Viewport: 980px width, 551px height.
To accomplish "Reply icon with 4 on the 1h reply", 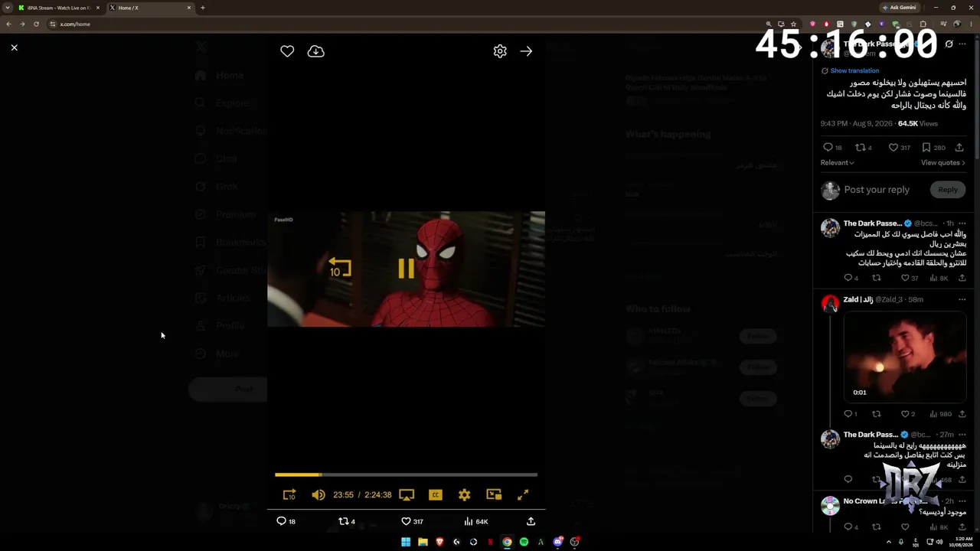I will (848, 278).
